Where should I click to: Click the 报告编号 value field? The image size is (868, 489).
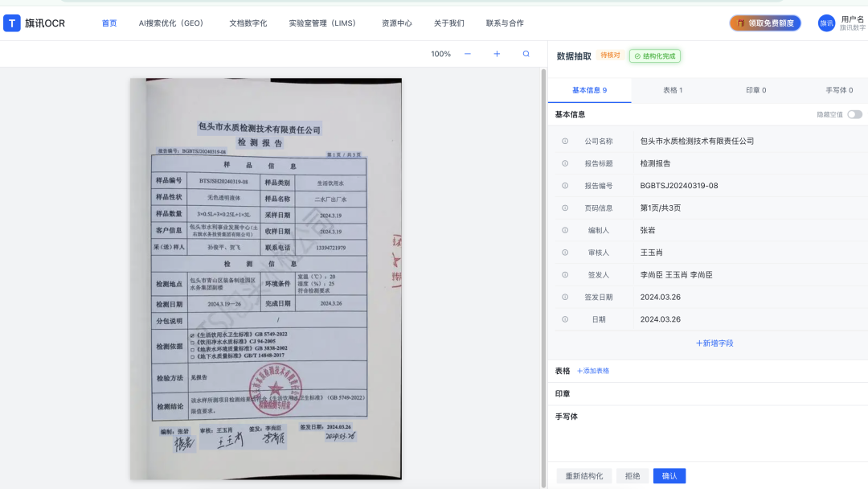click(x=679, y=186)
